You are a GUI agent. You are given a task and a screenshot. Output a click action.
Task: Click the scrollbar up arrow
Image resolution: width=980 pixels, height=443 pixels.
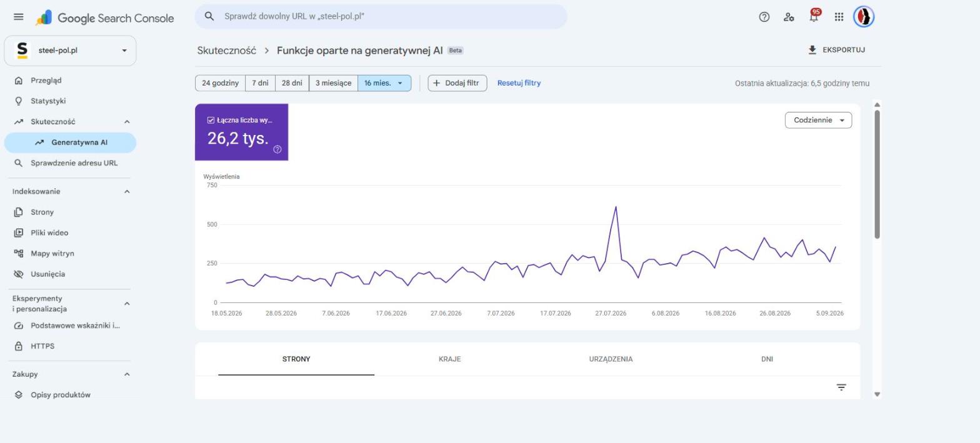tap(877, 104)
